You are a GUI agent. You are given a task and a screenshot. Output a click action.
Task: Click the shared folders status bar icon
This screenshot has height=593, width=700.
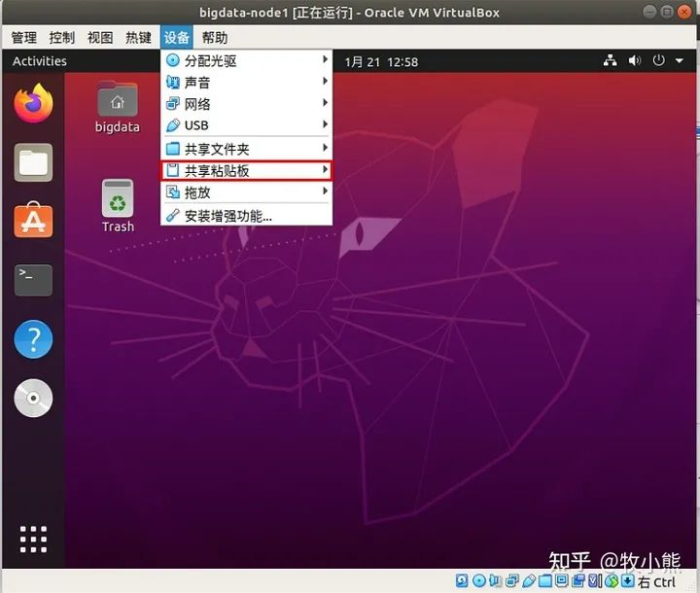point(545,581)
